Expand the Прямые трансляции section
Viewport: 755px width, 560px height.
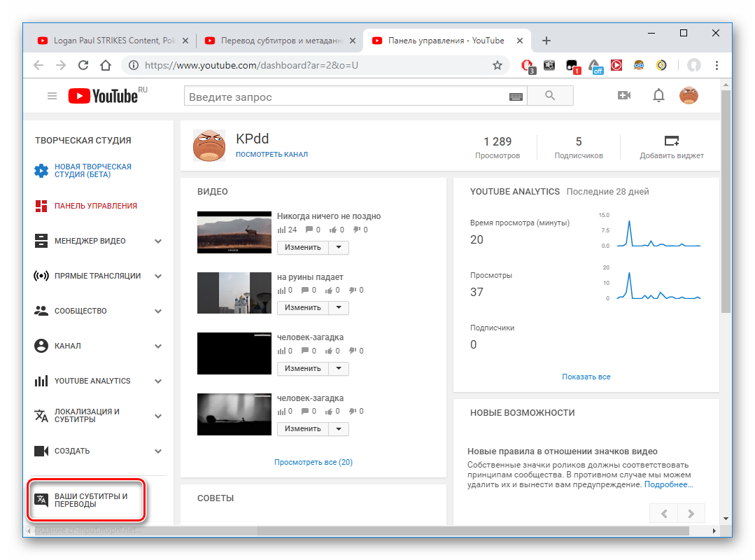[158, 276]
